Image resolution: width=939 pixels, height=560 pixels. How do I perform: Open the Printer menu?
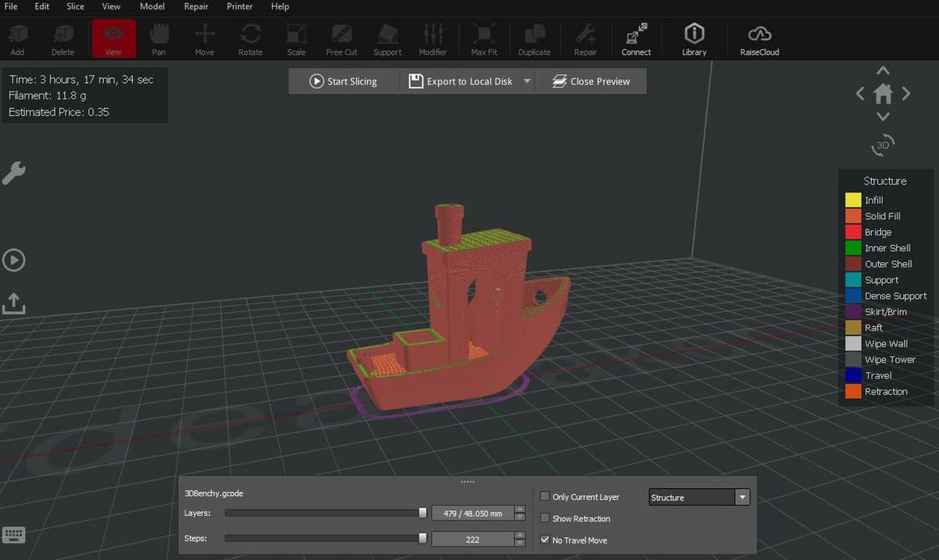(x=239, y=6)
